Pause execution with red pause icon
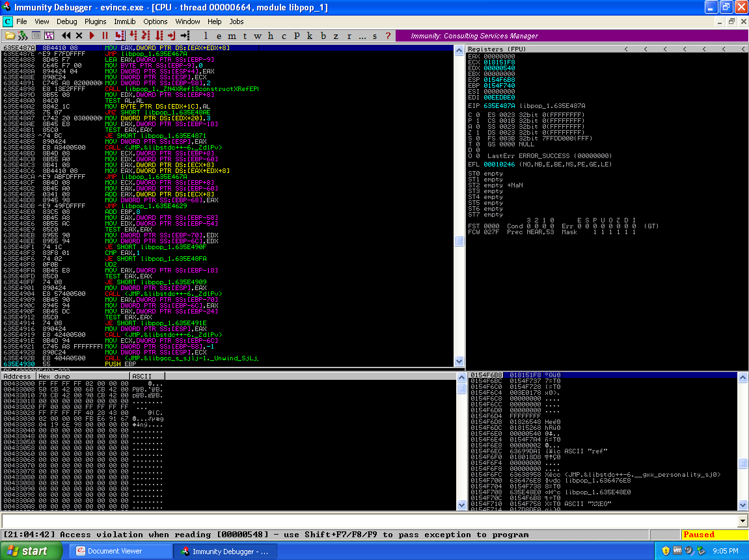This screenshot has height=560, width=749. (105, 36)
